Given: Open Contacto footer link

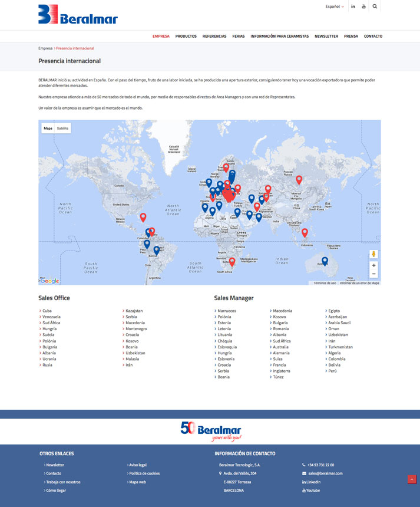Looking at the screenshot, I should tap(54, 473).
